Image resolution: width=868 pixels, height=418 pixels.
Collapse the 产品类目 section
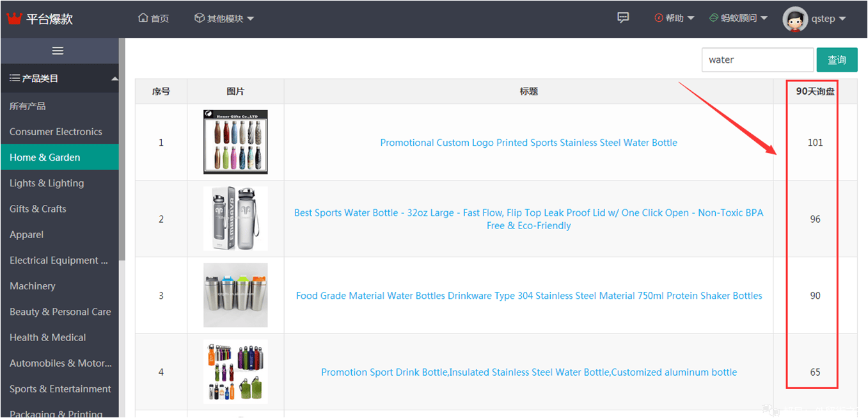[x=114, y=79]
